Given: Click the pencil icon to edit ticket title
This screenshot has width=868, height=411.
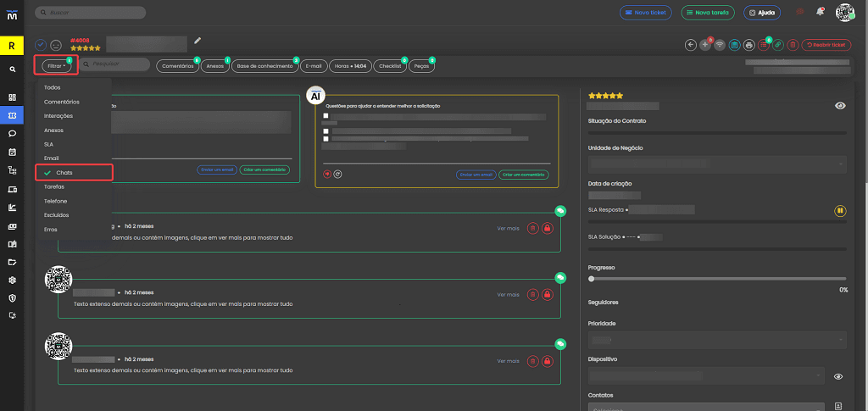Looking at the screenshot, I should pyautogui.click(x=198, y=41).
